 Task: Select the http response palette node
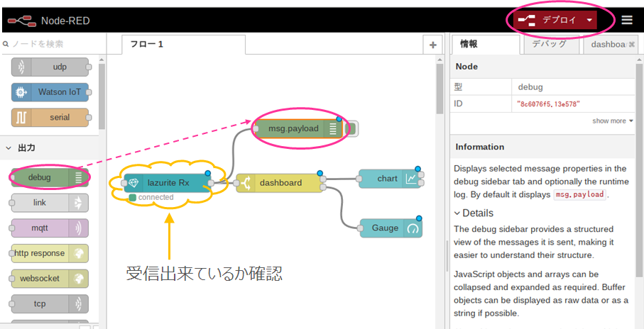tap(50, 253)
